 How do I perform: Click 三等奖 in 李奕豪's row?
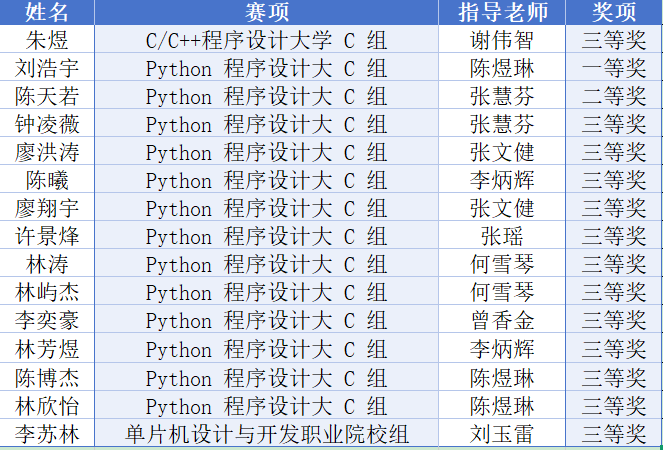614,319
